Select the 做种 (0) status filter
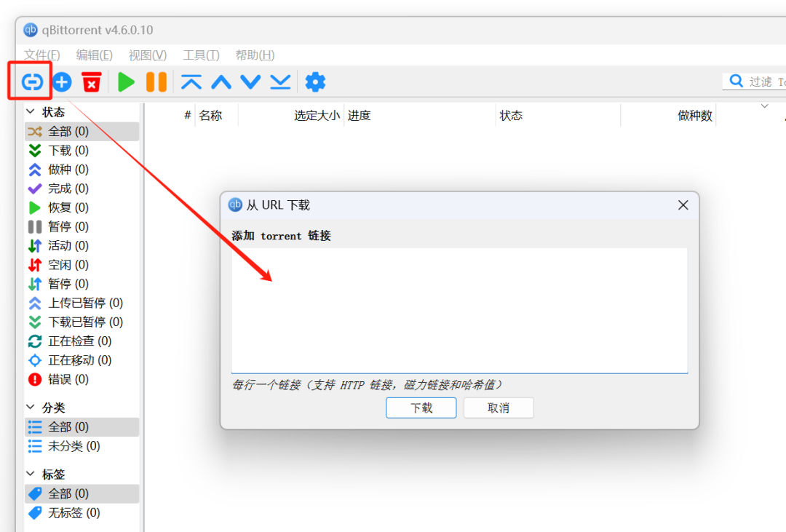The image size is (786, 532). point(82,170)
